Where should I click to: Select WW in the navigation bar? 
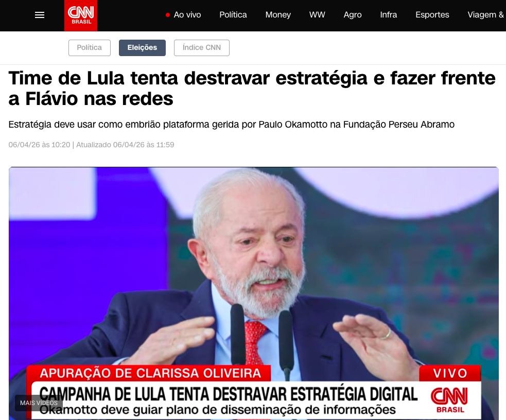pos(317,15)
